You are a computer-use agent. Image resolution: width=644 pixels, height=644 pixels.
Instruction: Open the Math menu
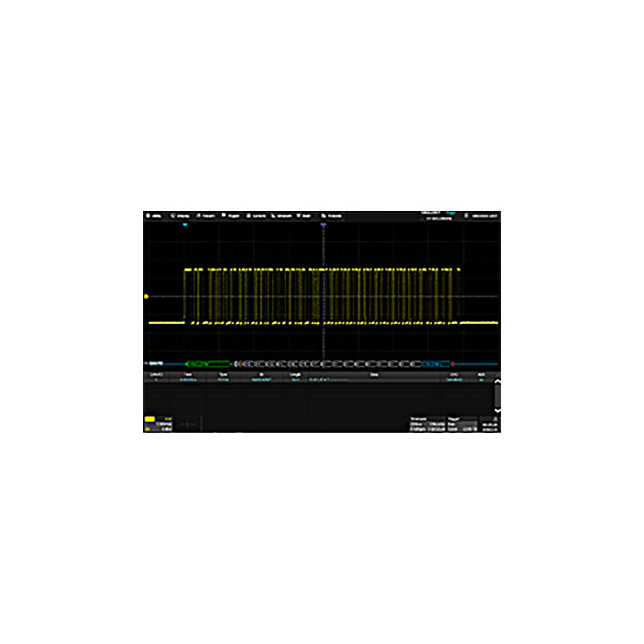click(x=304, y=216)
